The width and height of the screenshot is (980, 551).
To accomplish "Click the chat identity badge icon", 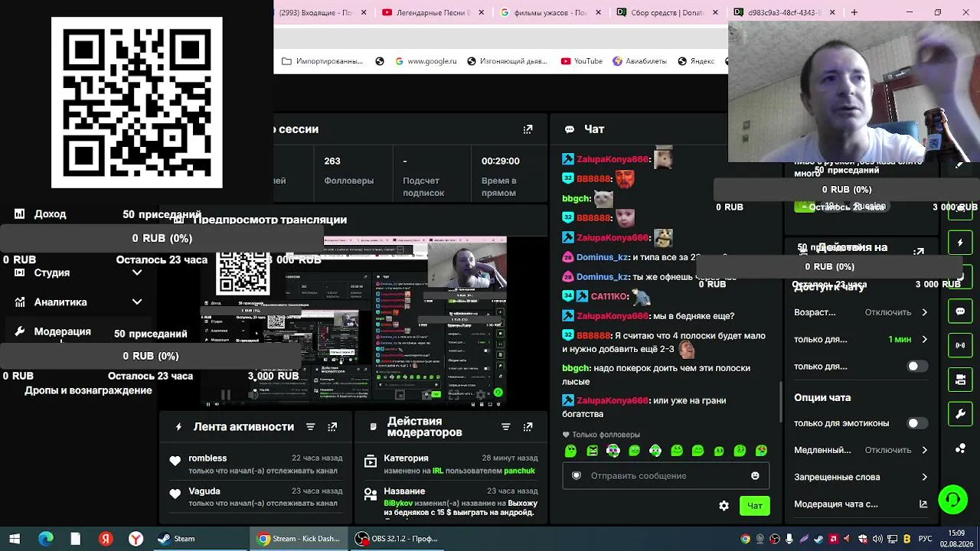I will click(577, 476).
